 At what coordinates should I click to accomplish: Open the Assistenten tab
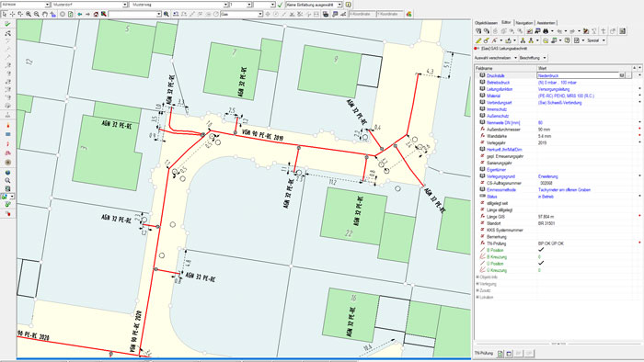click(546, 23)
